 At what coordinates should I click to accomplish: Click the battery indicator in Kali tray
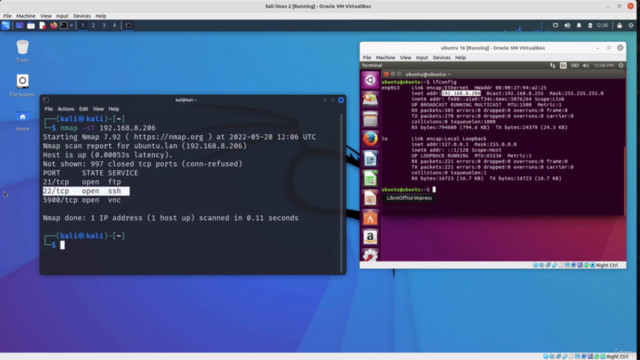590,25
